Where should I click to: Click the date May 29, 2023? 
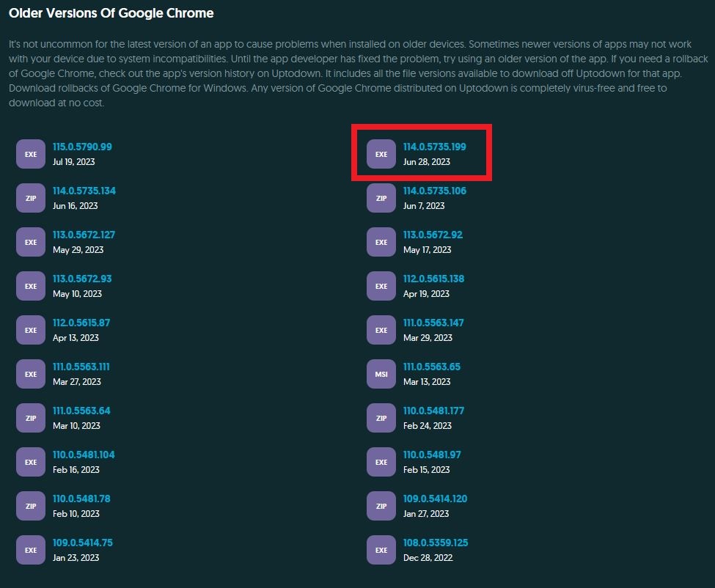point(78,250)
